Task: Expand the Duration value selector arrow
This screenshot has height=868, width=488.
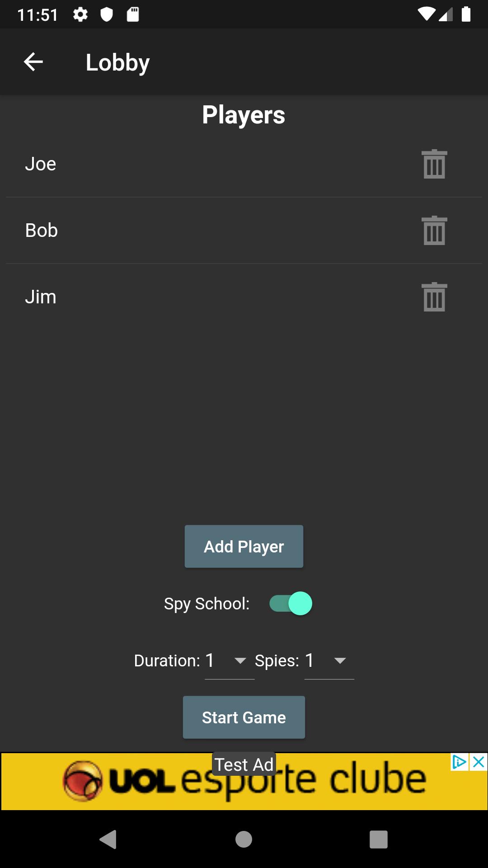Action: 240,661
